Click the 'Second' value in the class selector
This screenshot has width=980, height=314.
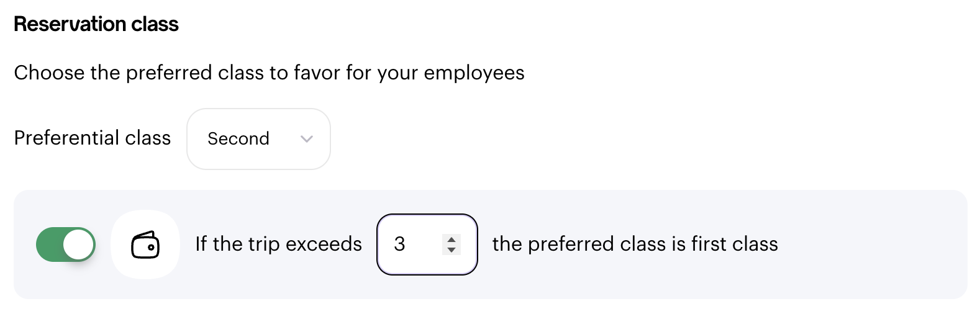click(x=238, y=138)
